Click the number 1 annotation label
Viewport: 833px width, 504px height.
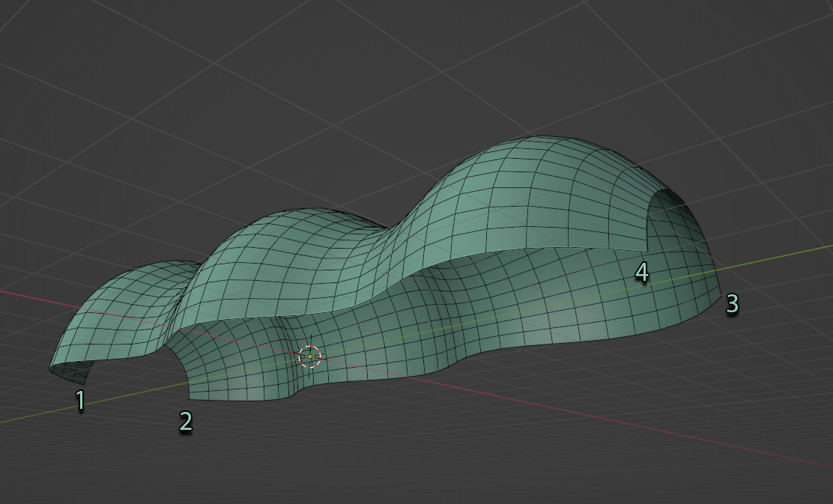pyautogui.click(x=80, y=401)
